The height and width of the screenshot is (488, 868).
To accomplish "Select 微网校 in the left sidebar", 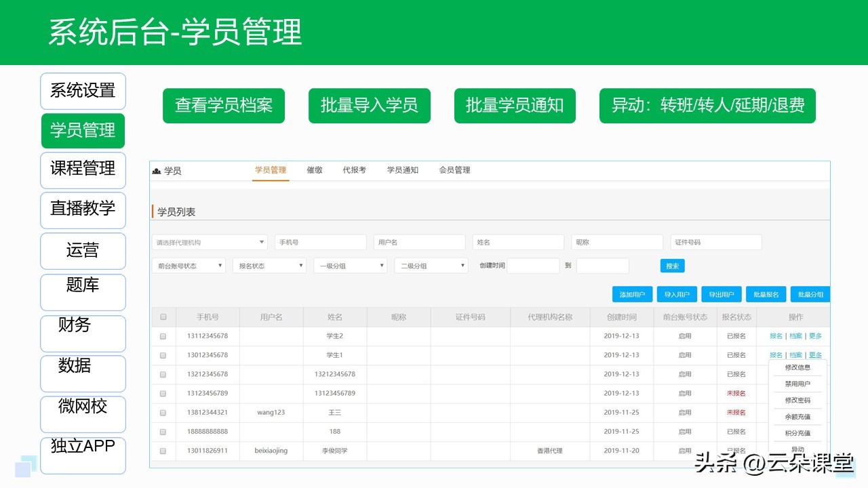I will pyautogui.click(x=83, y=414).
